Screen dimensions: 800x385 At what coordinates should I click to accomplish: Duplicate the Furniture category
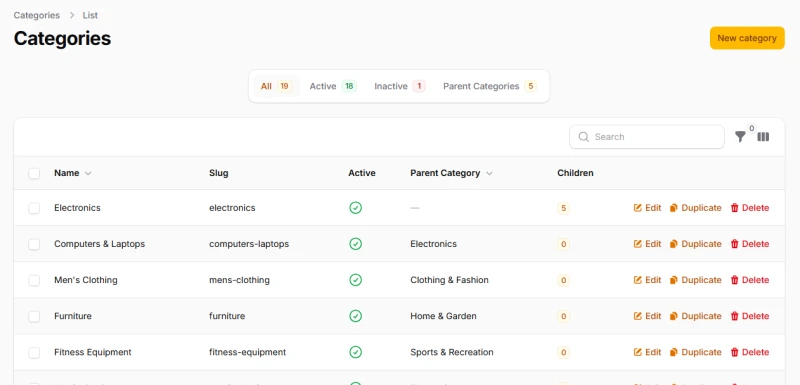click(695, 316)
